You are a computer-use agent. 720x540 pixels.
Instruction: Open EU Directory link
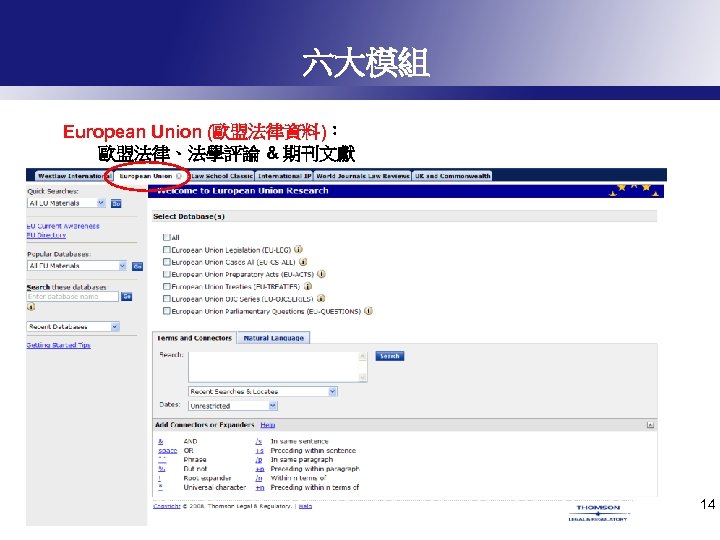pos(46,235)
